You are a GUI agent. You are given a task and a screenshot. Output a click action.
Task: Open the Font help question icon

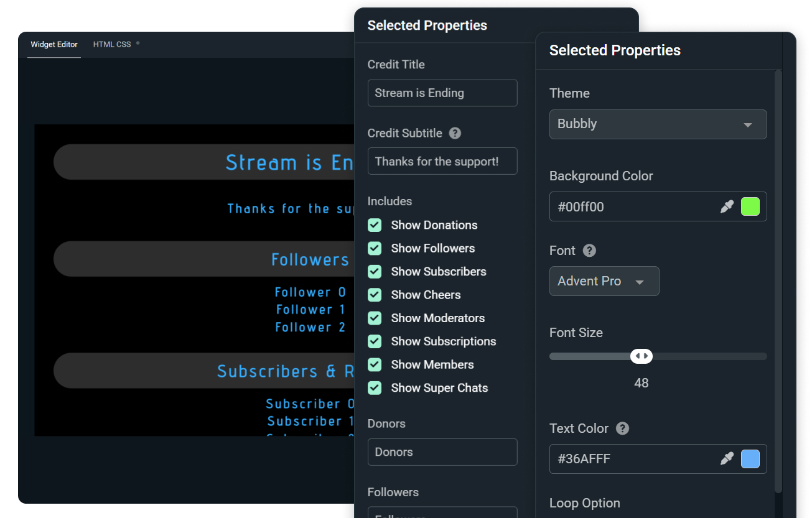tap(589, 251)
